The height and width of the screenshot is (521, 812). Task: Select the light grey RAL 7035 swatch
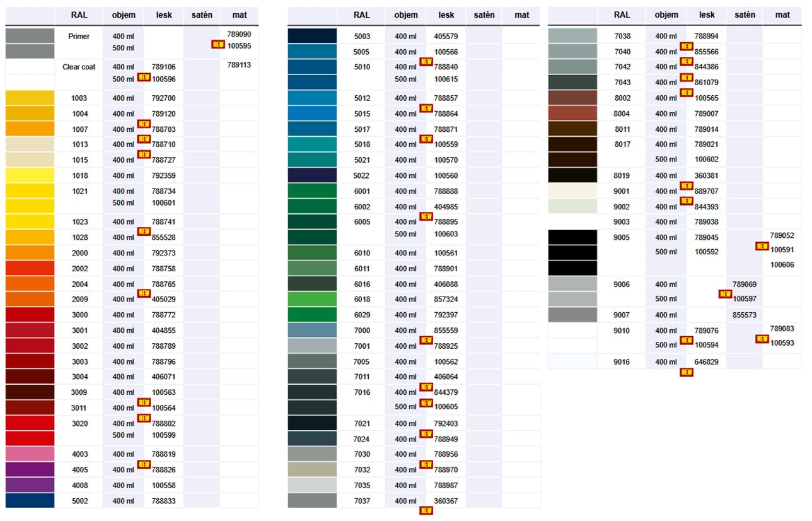(x=312, y=485)
